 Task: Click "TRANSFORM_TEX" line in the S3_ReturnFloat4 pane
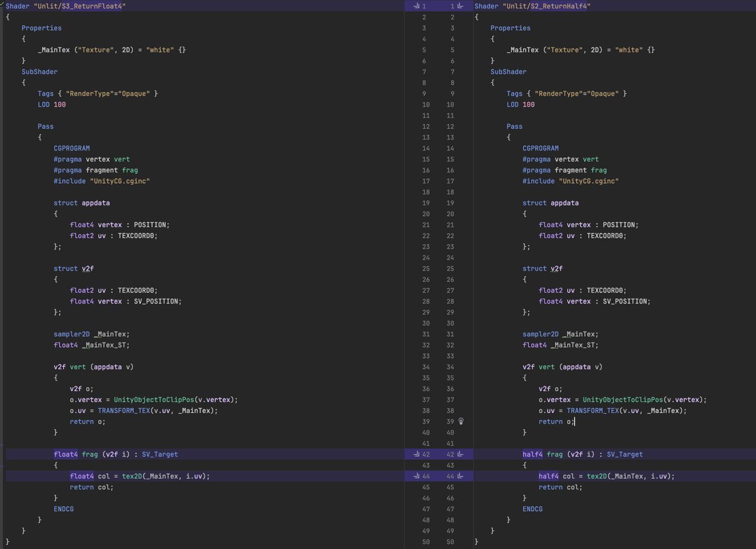[144, 410]
